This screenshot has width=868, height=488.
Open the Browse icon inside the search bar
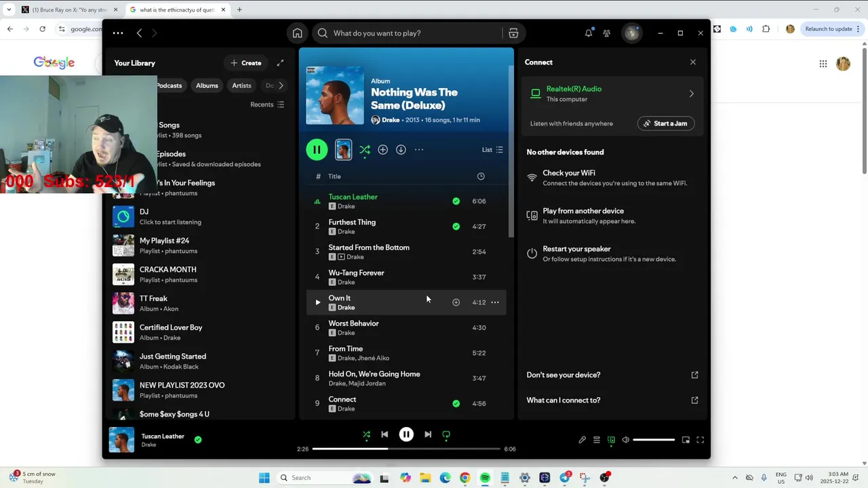(513, 33)
